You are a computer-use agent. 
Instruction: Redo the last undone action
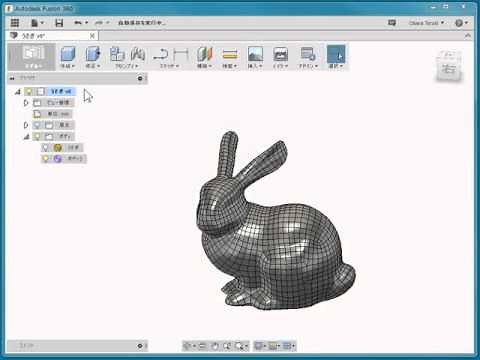click(x=99, y=23)
